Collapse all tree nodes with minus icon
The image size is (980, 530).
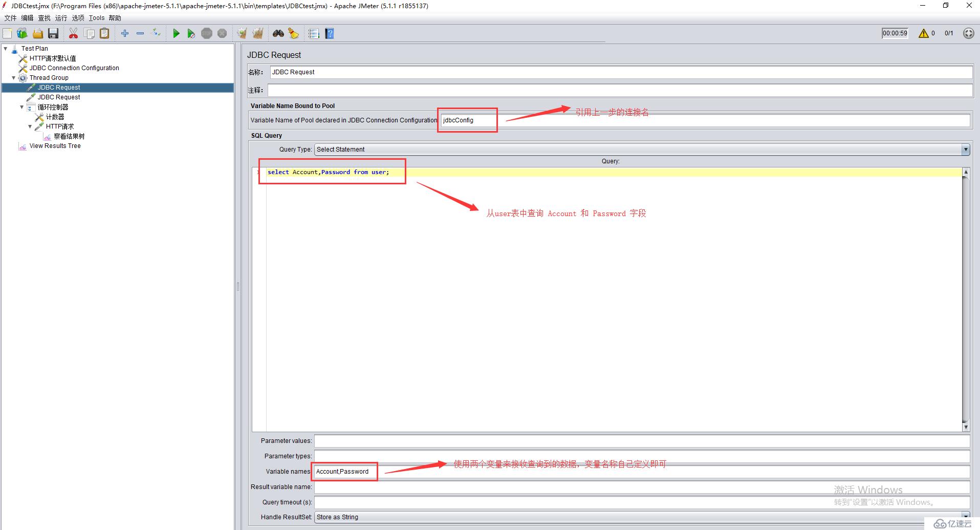click(140, 33)
